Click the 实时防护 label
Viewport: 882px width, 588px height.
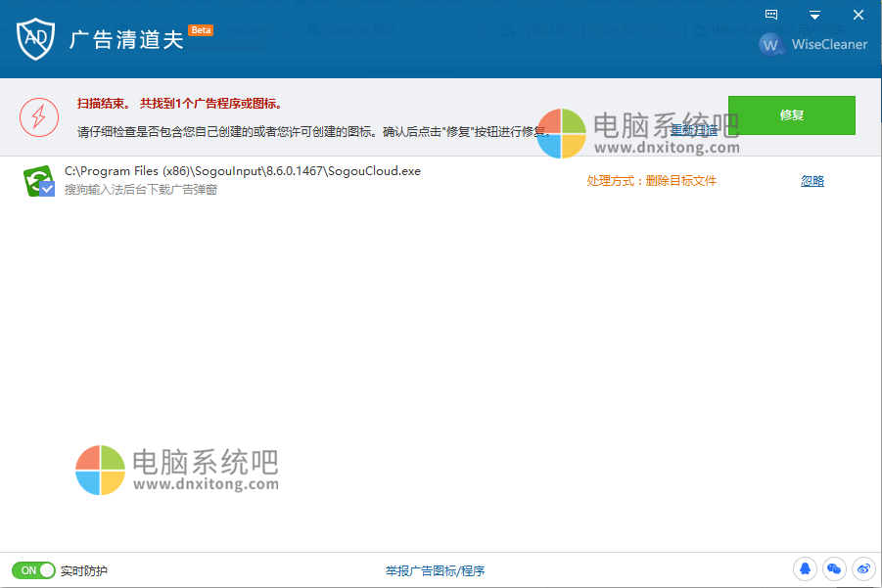[84, 571]
